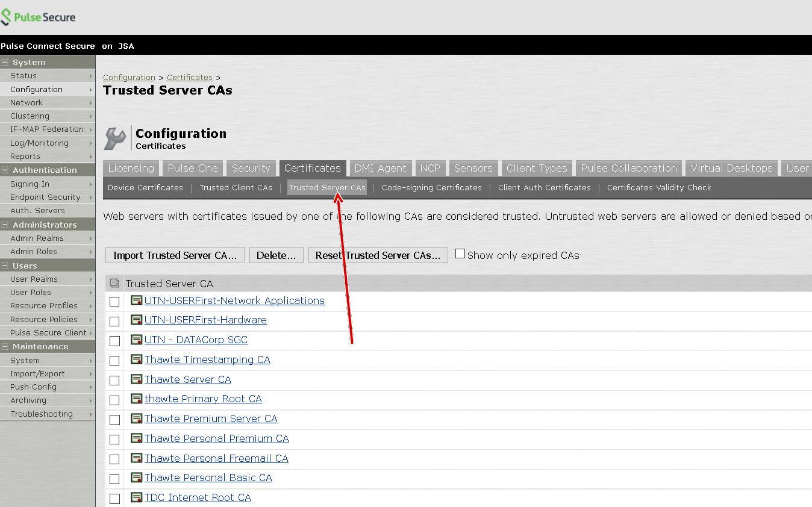Follow the Certificates breadcrumb link
This screenshot has width=812, height=507.
point(189,77)
